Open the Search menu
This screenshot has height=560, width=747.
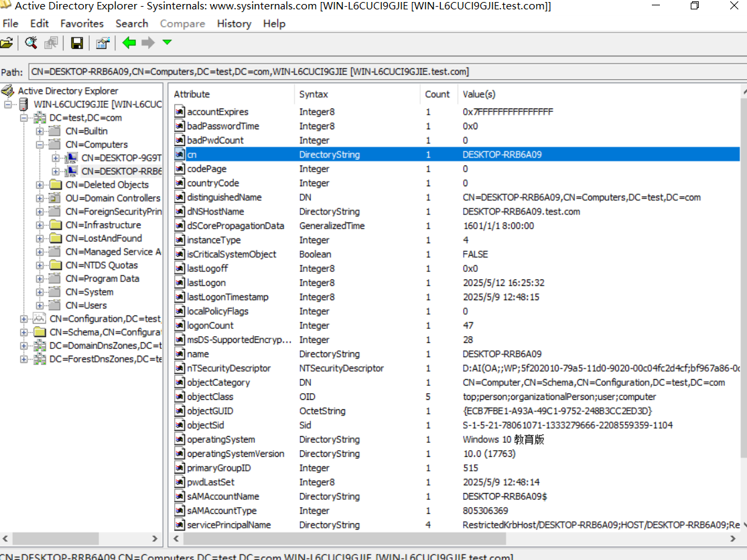[131, 23]
